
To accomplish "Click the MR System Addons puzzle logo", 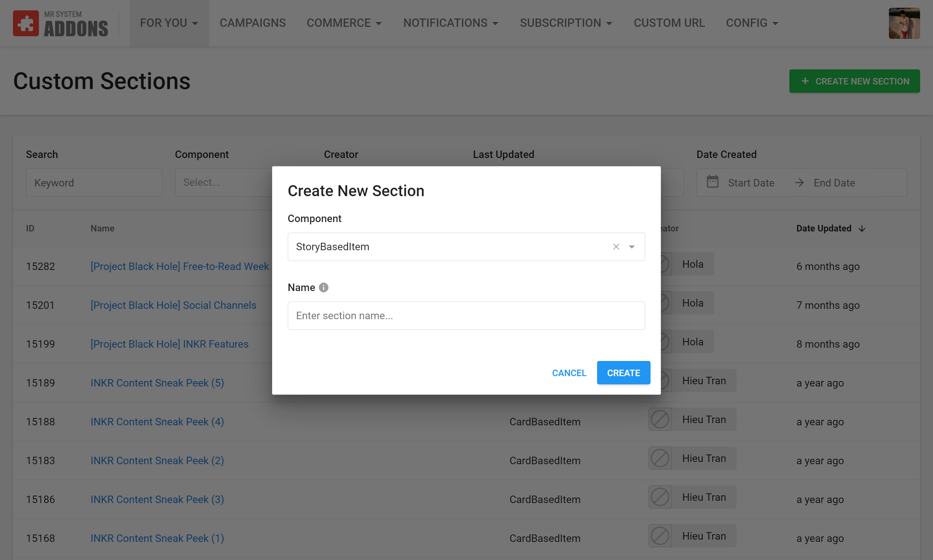I will [x=26, y=23].
